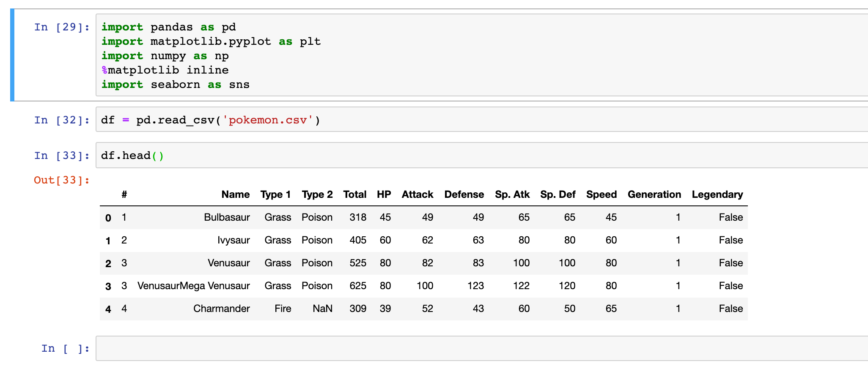Select the imports code cell
This screenshot has height=372, width=868.
(482, 55)
